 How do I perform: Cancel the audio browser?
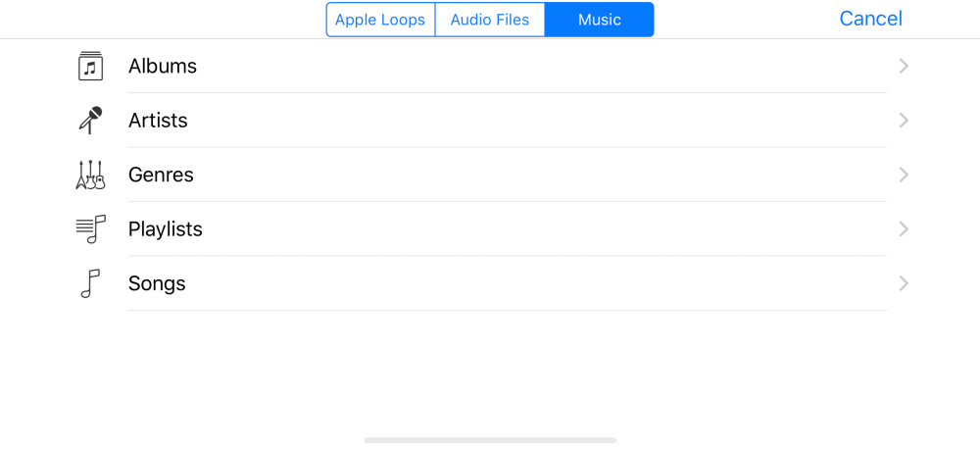[x=870, y=19]
